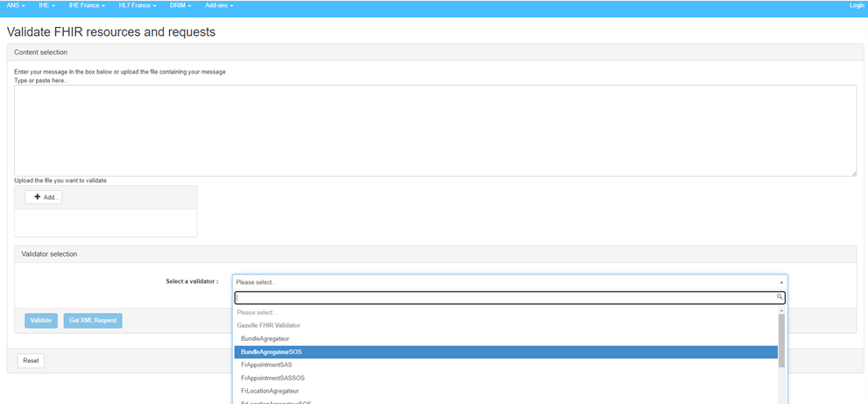Viewport: 868px width, 404px height.
Task: Click the search magnifier icon in dropdown
Action: coord(780,298)
